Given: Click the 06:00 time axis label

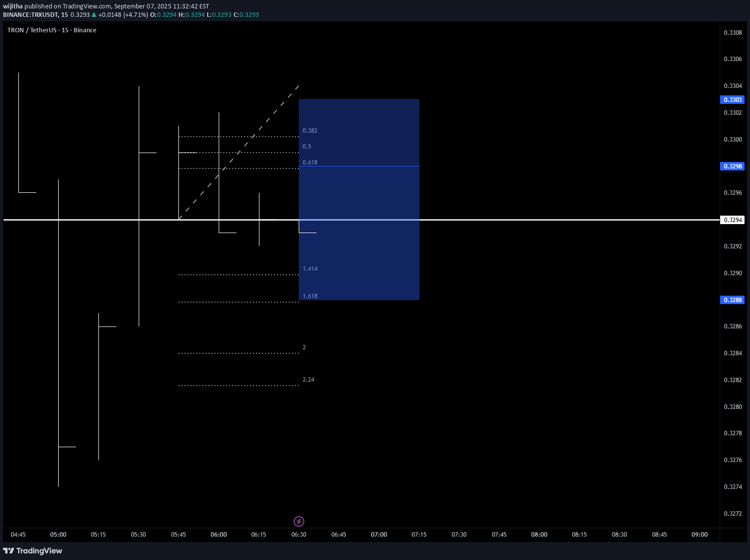Looking at the screenshot, I should [219, 535].
